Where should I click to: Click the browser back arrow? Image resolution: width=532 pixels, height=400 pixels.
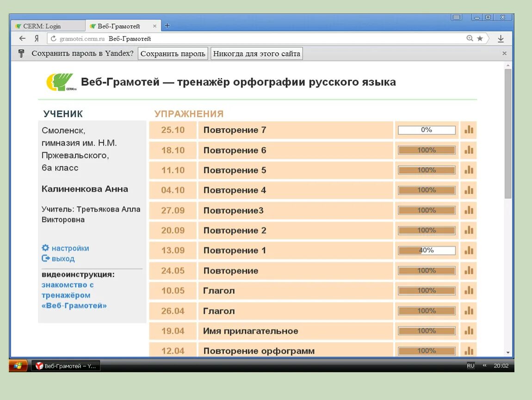point(22,38)
